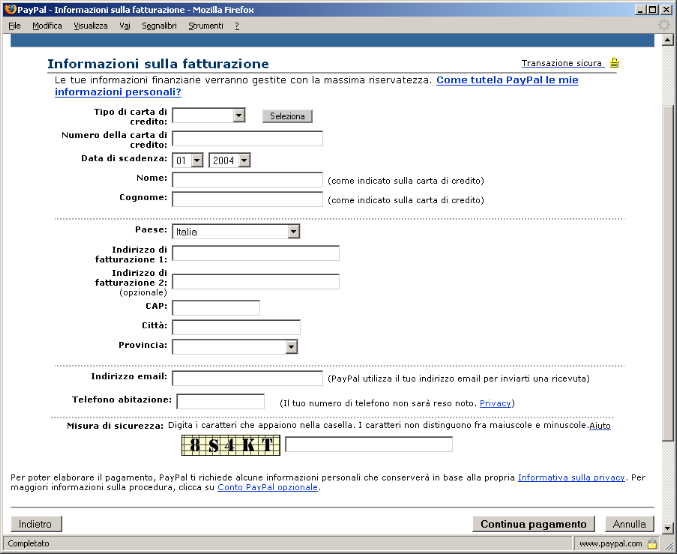Screen dimensions: 677x554
Task: Click the Firefox throbber icon
Action: 664,25
